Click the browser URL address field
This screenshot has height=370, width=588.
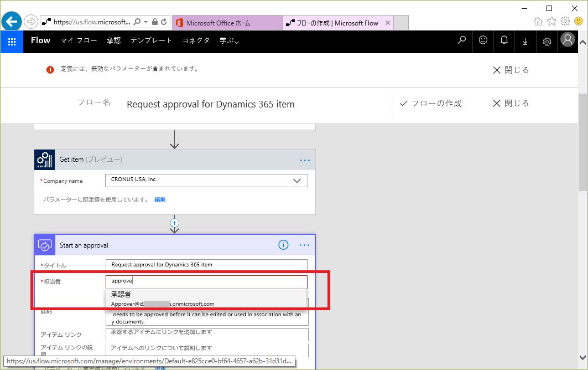(92, 22)
